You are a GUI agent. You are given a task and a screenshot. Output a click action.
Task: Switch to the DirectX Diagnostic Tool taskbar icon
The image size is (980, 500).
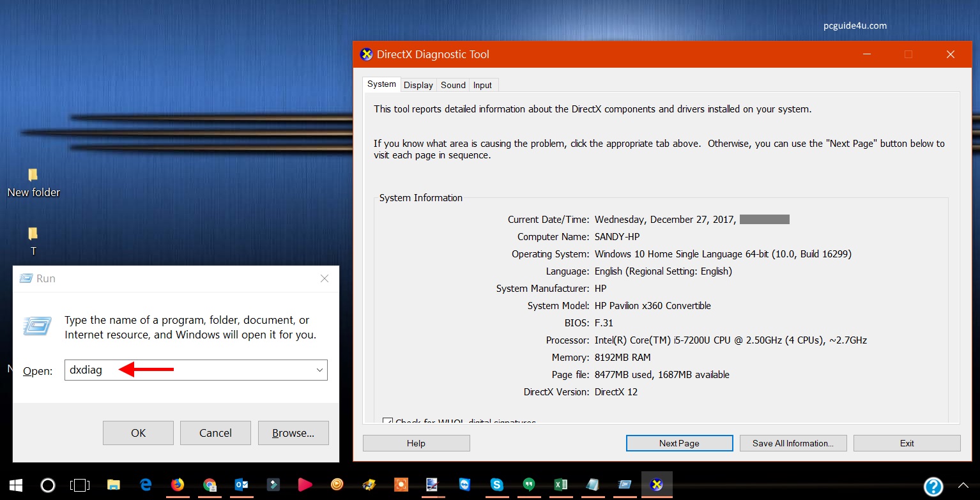(657, 485)
